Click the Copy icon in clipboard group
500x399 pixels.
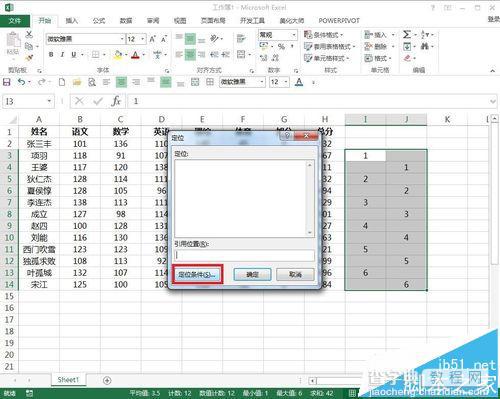[29, 46]
